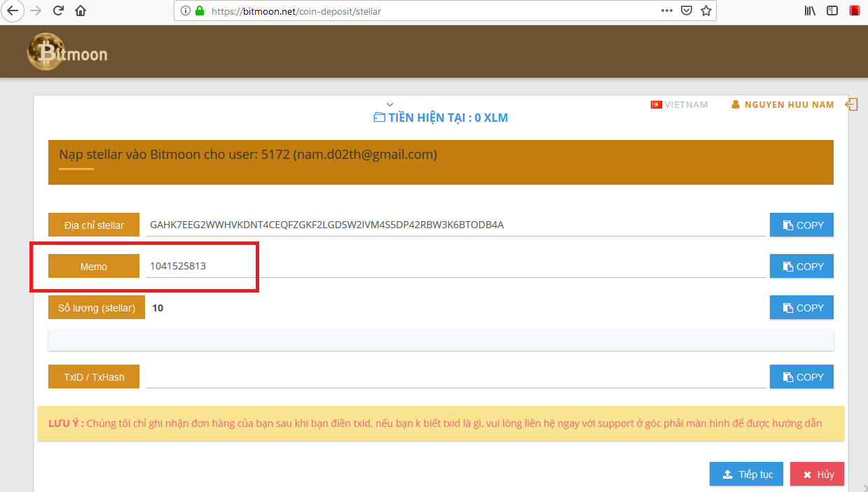Bookmark this page with the star
The width and height of the screenshot is (868, 492).
[706, 10]
